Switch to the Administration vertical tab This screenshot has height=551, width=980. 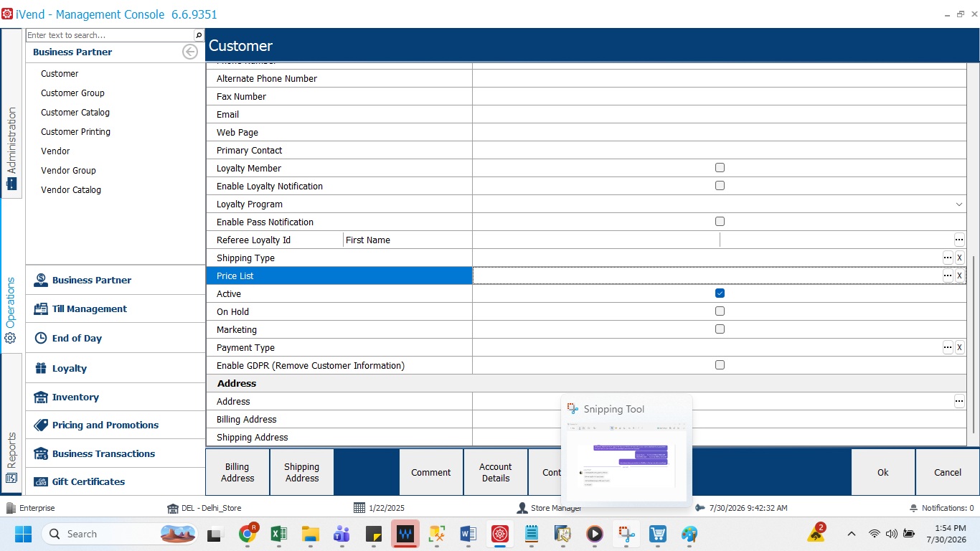(11, 148)
